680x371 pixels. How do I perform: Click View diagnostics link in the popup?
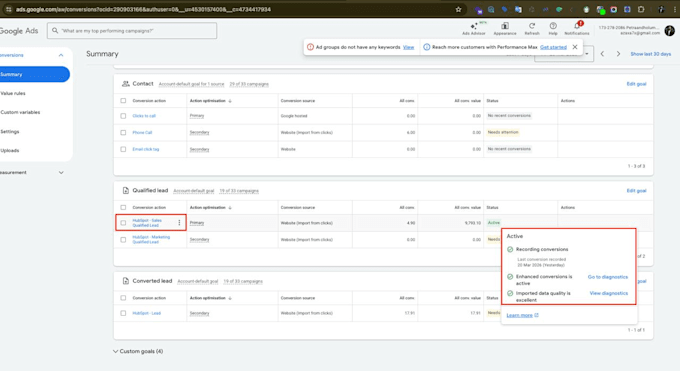[608, 293]
